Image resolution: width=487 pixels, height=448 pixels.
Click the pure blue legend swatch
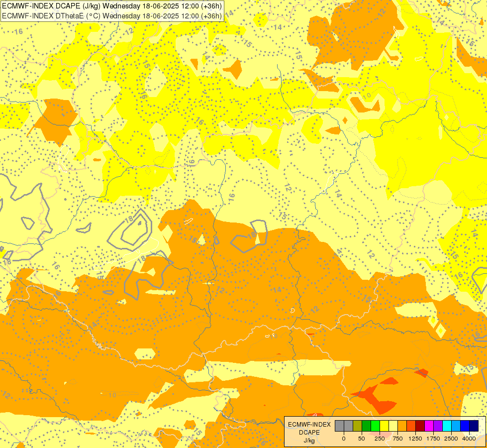tap(465, 426)
